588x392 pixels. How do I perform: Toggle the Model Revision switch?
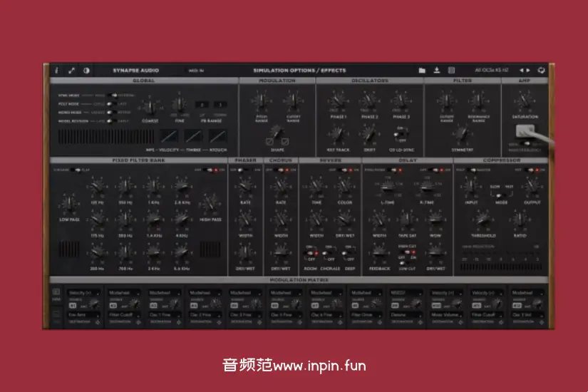tap(111, 120)
